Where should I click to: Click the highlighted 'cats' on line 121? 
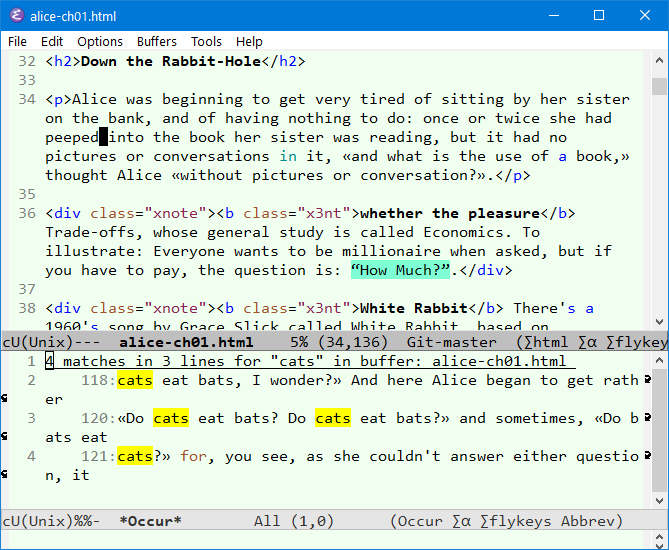(135, 456)
